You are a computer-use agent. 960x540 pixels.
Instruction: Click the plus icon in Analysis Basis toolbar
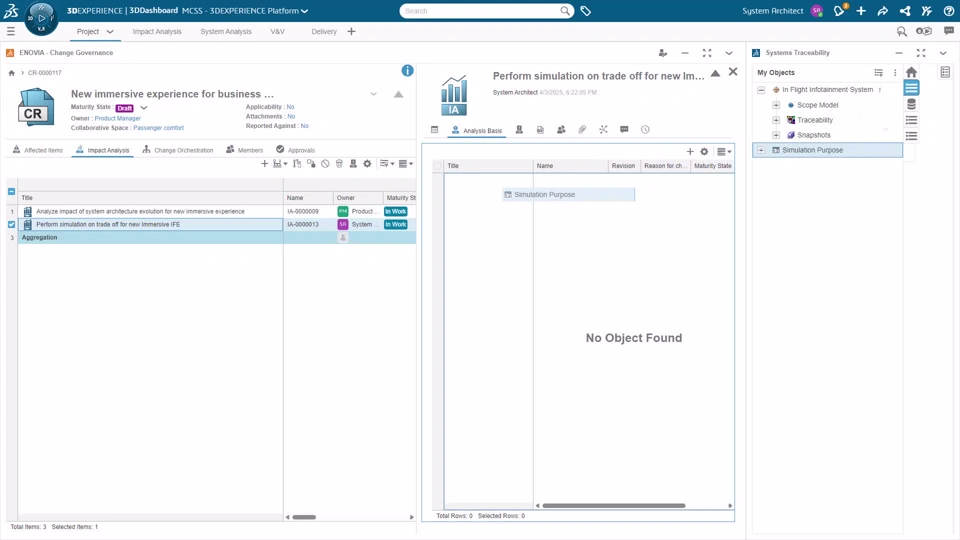[x=690, y=151]
